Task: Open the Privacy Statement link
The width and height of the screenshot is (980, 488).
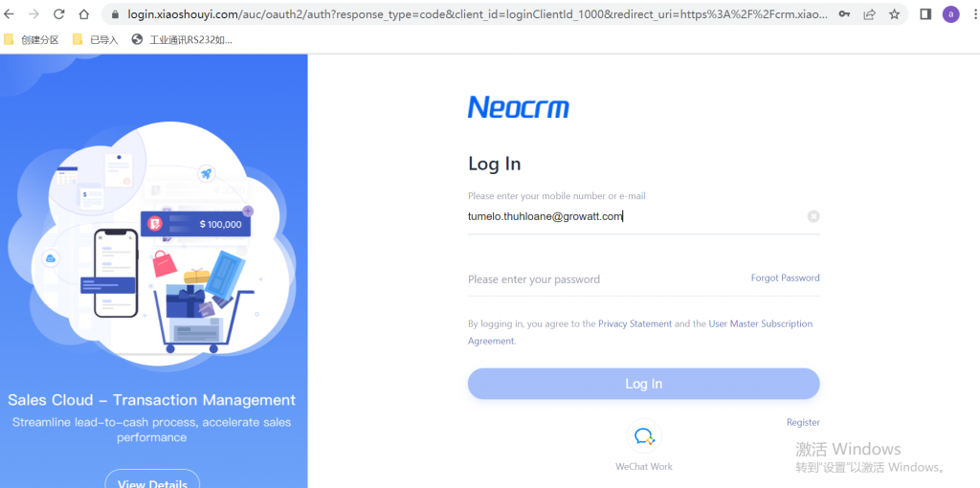Action: click(x=635, y=323)
